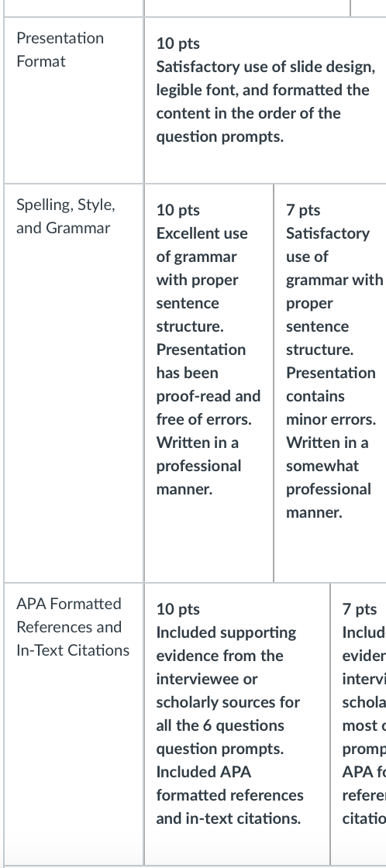Screen dimensions: 386x868
Task: Pick the 10 pts Excellent grammar rating
Action: (209, 383)
